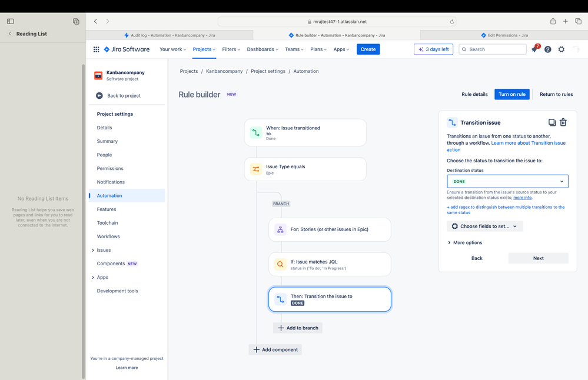Switch to Audit log browser tab
The image size is (588, 380).
tap(170, 35)
